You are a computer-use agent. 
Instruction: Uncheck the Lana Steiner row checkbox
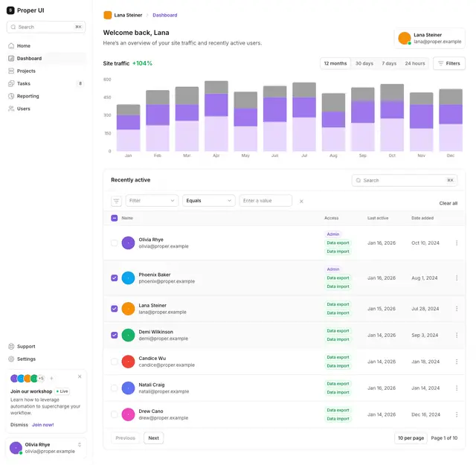114,309
